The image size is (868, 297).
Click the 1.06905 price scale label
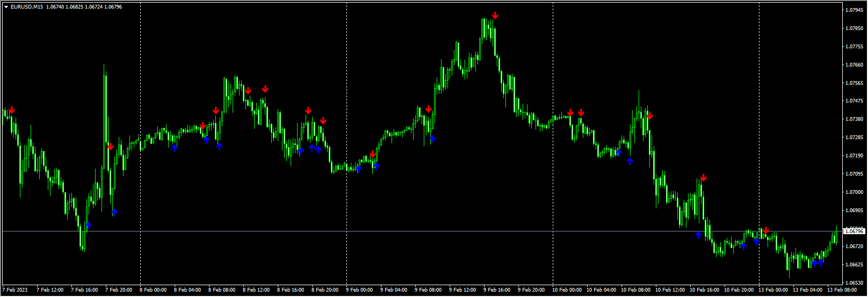pos(854,211)
